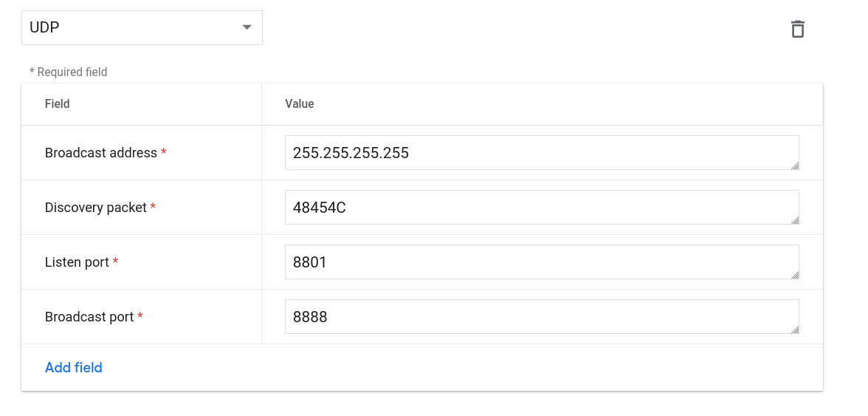Click resize handle of Broadcast address textarea

794,166
